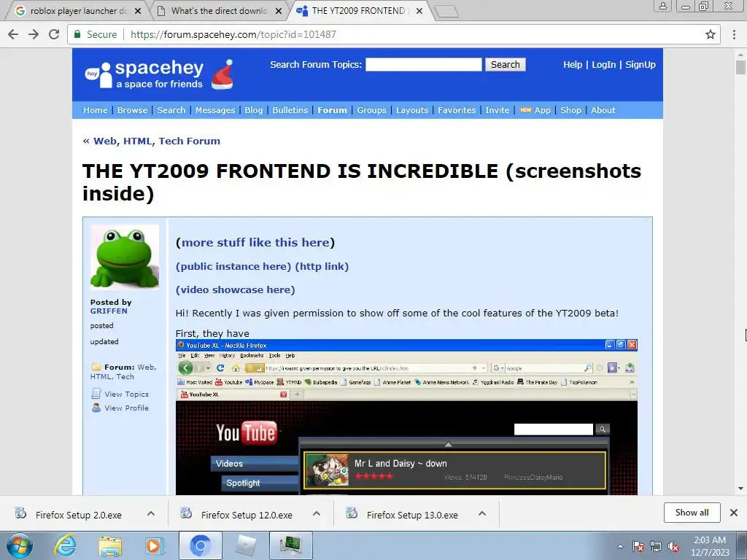Close the roblox player launcher tab
The image size is (747, 560).
(138, 11)
